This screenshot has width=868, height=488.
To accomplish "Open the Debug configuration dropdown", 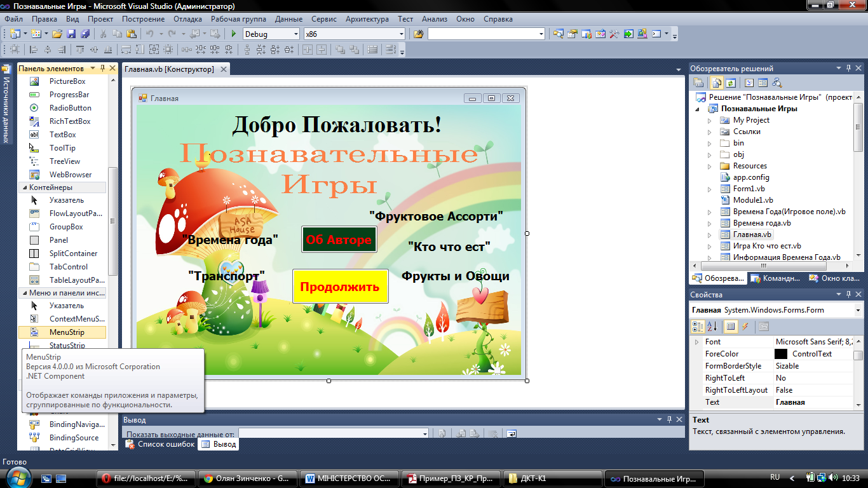I will coord(295,34).
